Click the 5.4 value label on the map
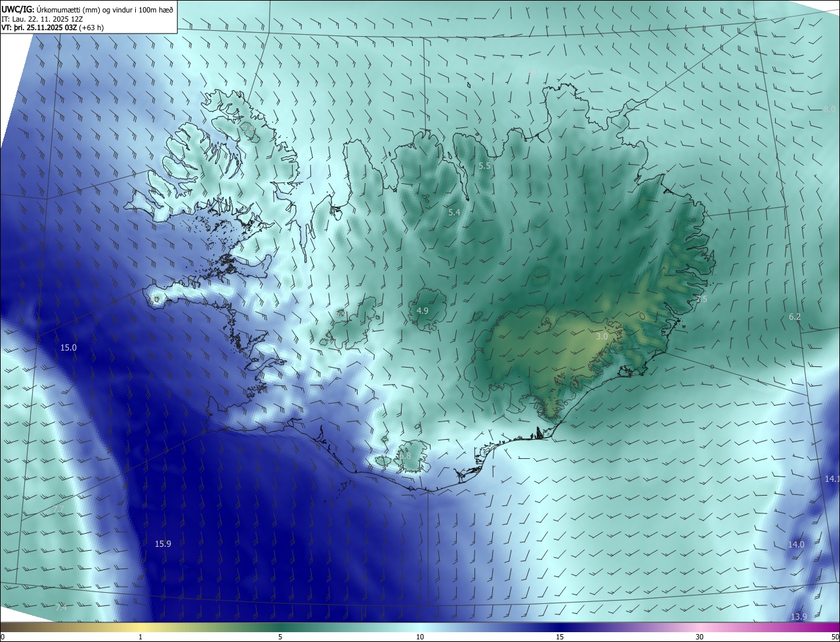The width and height of the screenshot is (840, 642). pos(454,212)
